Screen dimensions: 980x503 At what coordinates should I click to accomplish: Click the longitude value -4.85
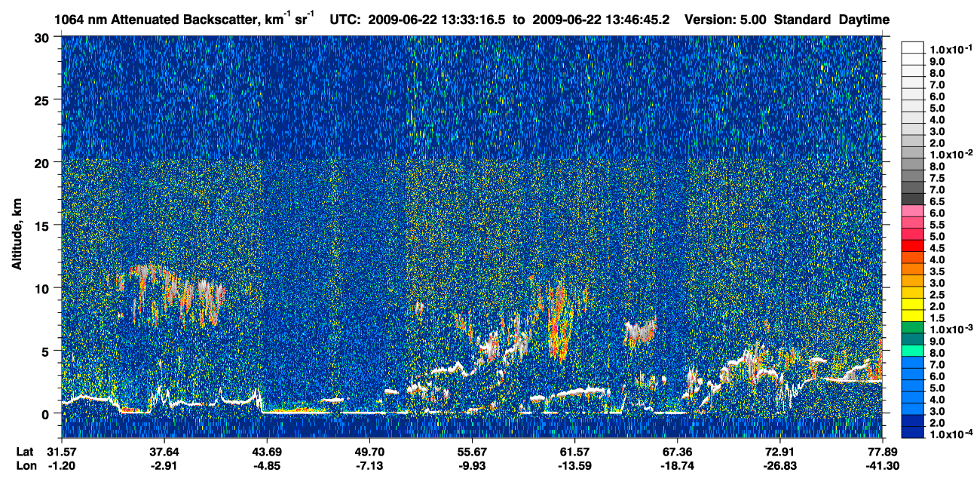pos(267,465)
